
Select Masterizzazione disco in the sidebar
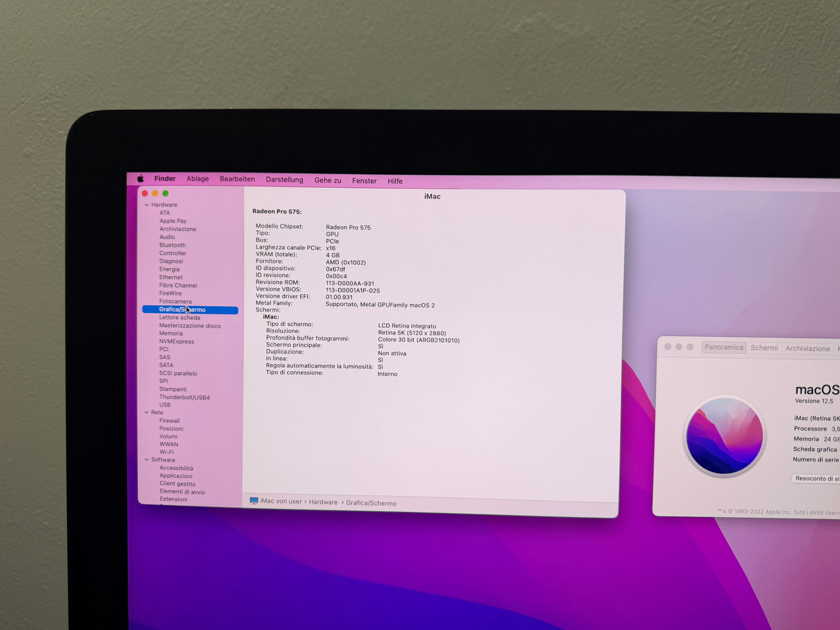pyautogui.click(x=190, y=326)
